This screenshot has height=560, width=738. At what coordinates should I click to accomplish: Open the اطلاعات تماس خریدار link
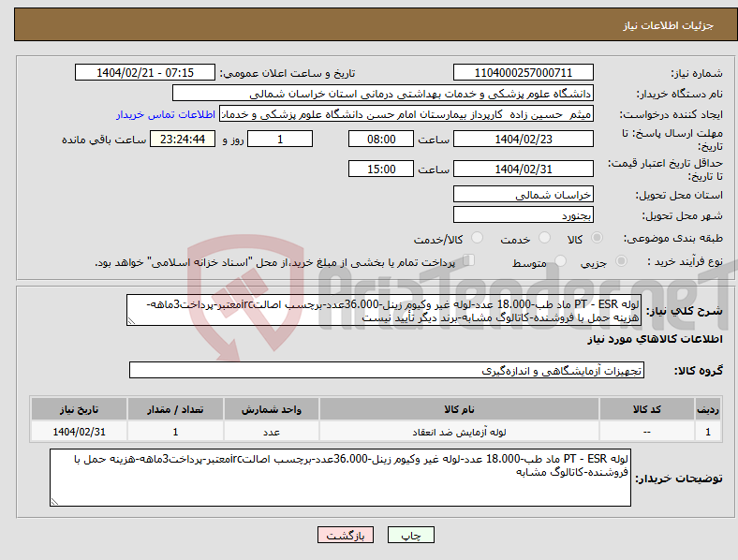pyautogui.click(x=166, y=114)
